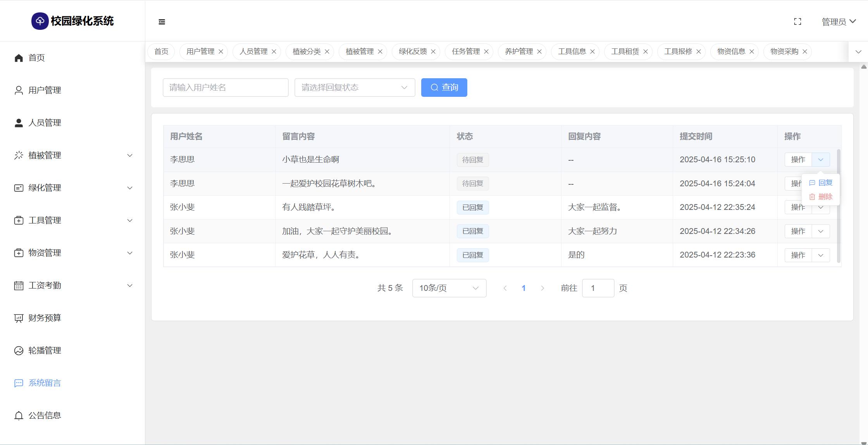Toggle fullscreen mode icon
The height and width of the screenshot is (445, 868).
797,22
